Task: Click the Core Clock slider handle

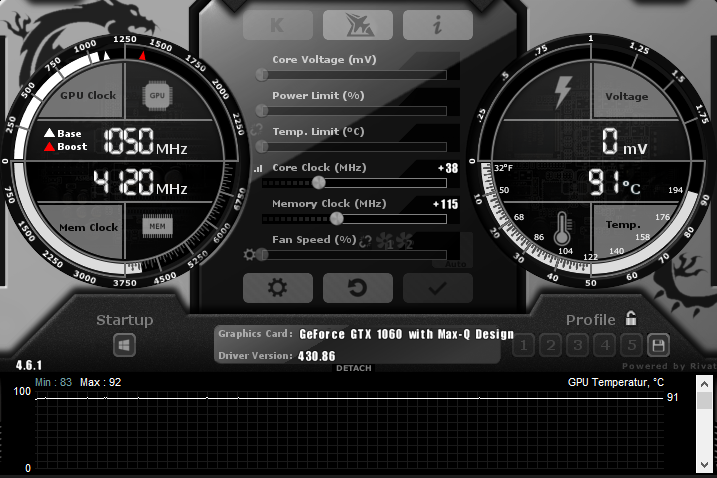Action: (x=319, y=183)
